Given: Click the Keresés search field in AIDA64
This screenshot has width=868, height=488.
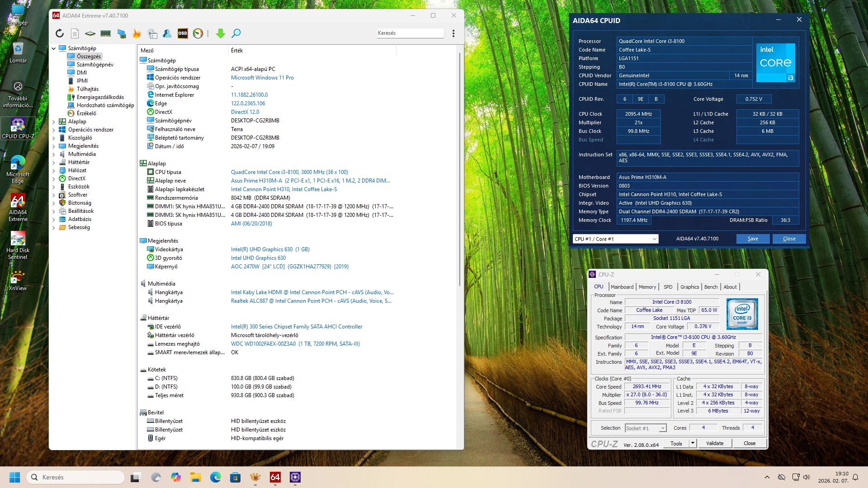Looking at the screenshot, I should [410, 33].
